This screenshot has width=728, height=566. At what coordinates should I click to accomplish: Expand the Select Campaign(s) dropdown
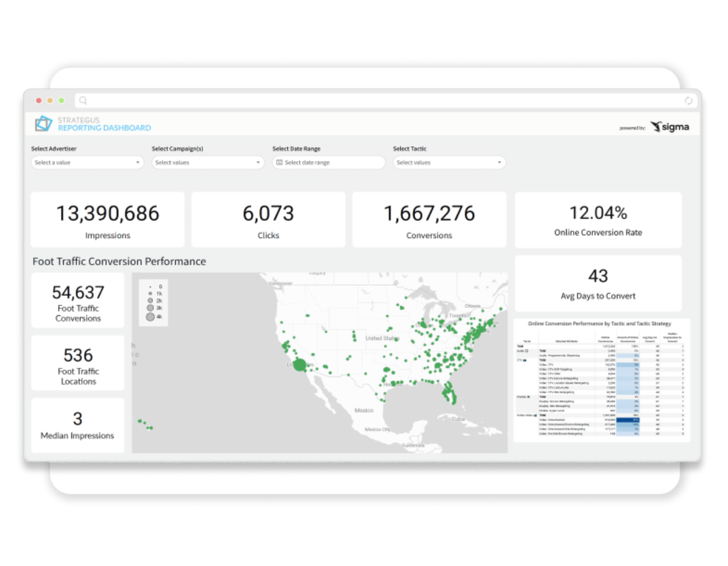tap(207, 163)
